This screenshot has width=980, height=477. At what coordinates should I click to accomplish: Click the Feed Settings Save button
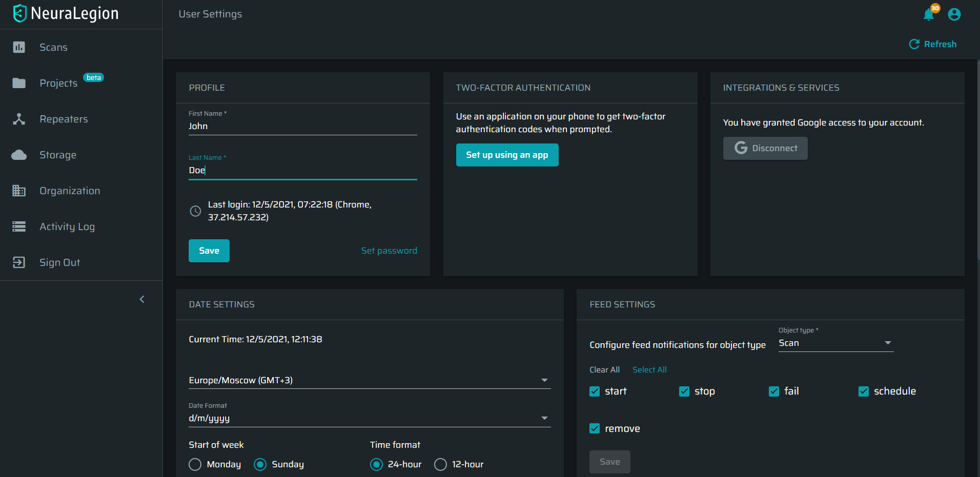point(610,462)
